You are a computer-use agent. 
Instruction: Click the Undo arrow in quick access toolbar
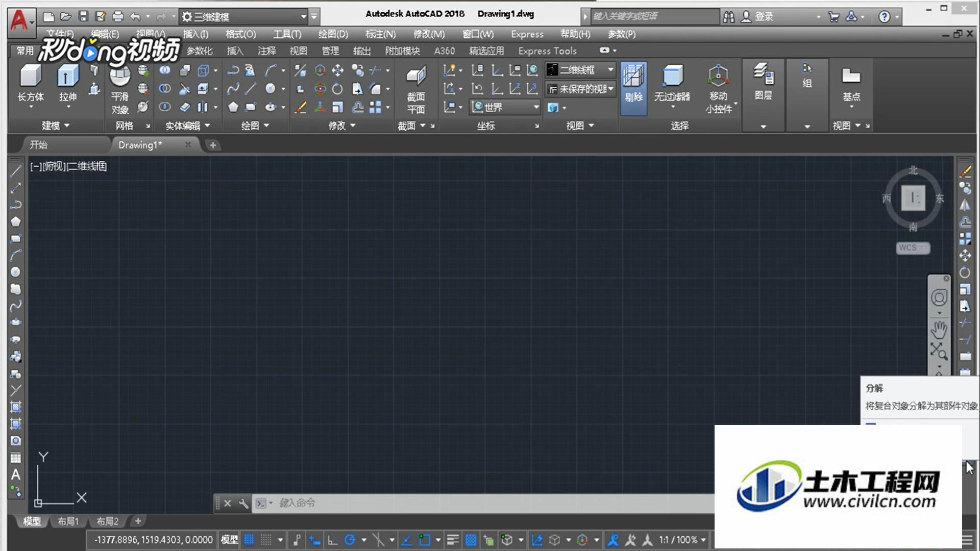click(x=135, y=16)
